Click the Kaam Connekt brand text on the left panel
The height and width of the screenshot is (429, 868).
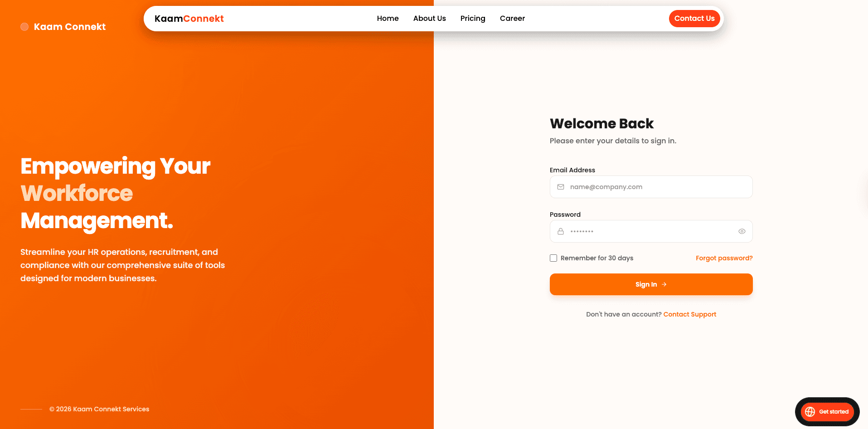click(70, 27)
